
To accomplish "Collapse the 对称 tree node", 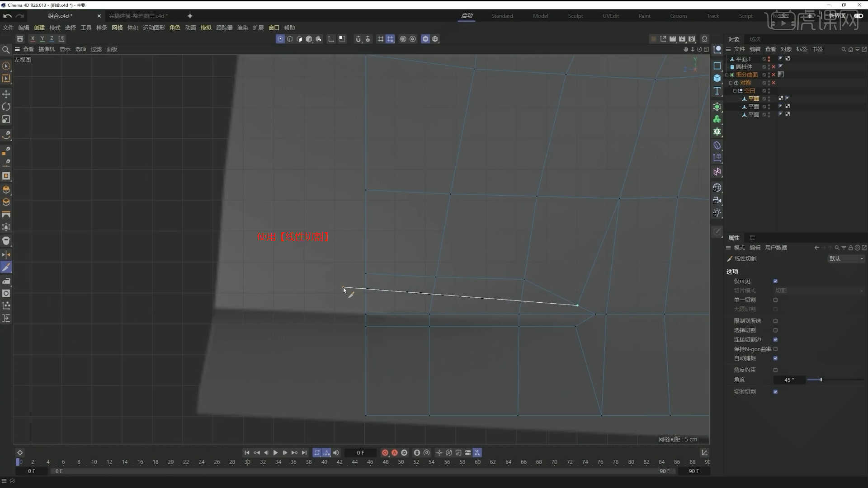I will [731, 83].
